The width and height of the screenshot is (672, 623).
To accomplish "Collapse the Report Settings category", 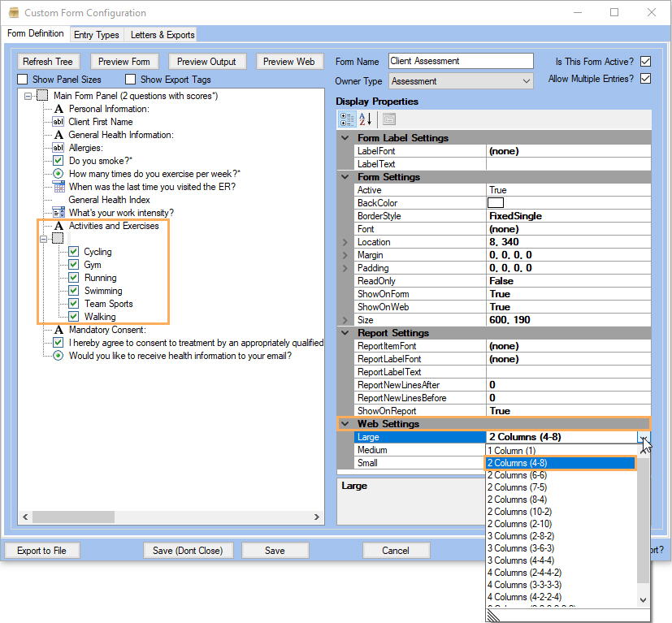I will click(x=345, y=333).
